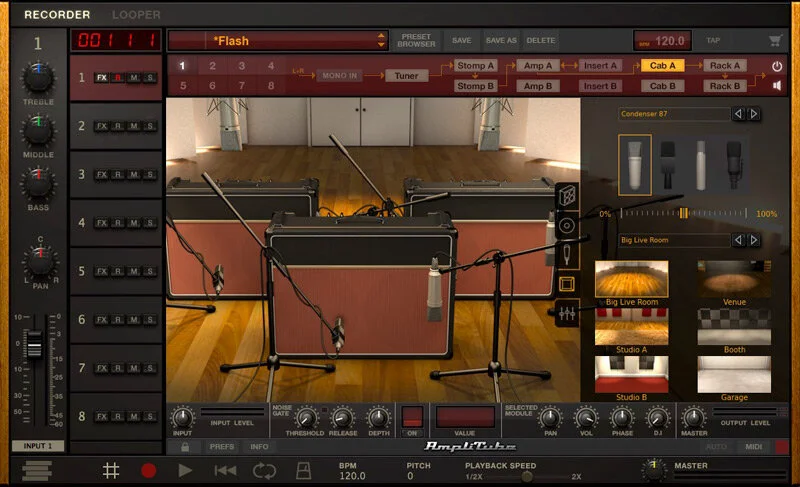Select next room with right arrow
The width and height of the screenshot is (800, 487).
pyautogui.click(x=754, y=240)
